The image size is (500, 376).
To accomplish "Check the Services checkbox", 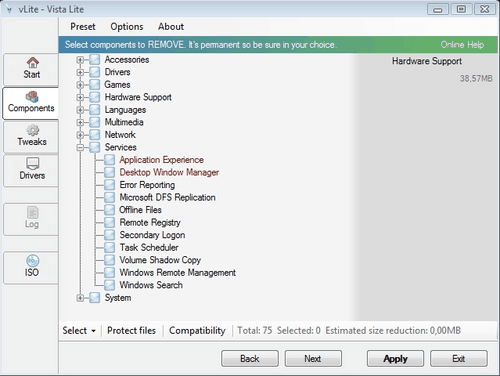I will click(95, 147).
